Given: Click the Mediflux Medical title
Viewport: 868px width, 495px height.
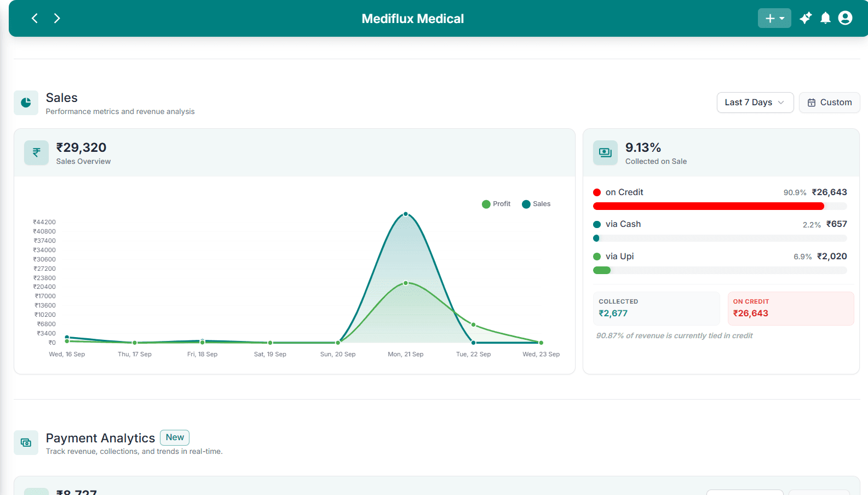Looking at the screenshot, I should coord(413,19).
